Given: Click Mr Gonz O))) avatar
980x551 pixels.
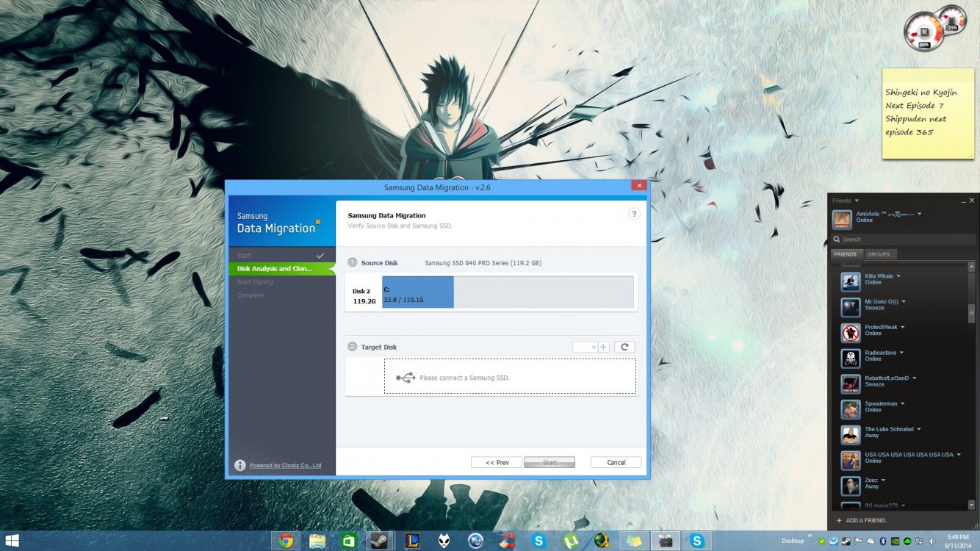Looking at the screenshot, I should (851, 307).
